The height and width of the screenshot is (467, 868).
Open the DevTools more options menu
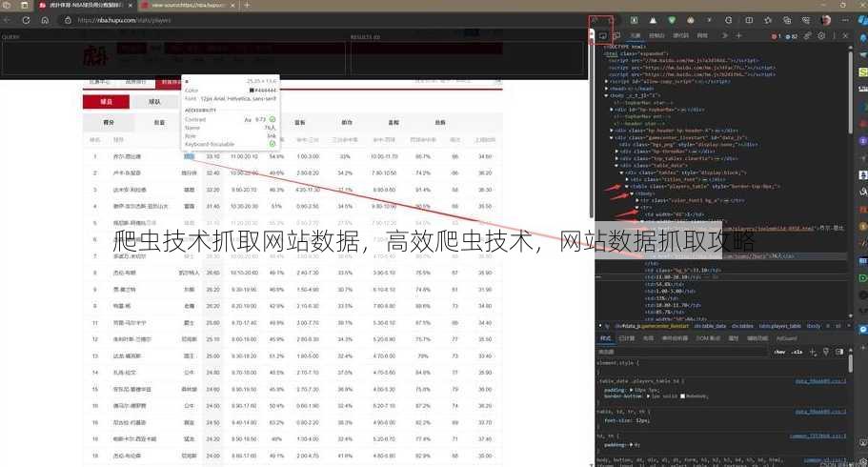pos(835,35)
